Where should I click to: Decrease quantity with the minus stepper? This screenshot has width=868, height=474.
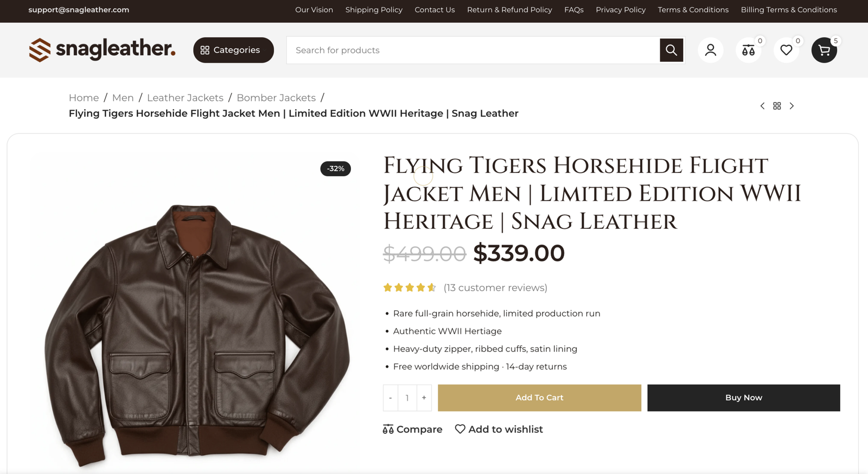click(390, 398)
